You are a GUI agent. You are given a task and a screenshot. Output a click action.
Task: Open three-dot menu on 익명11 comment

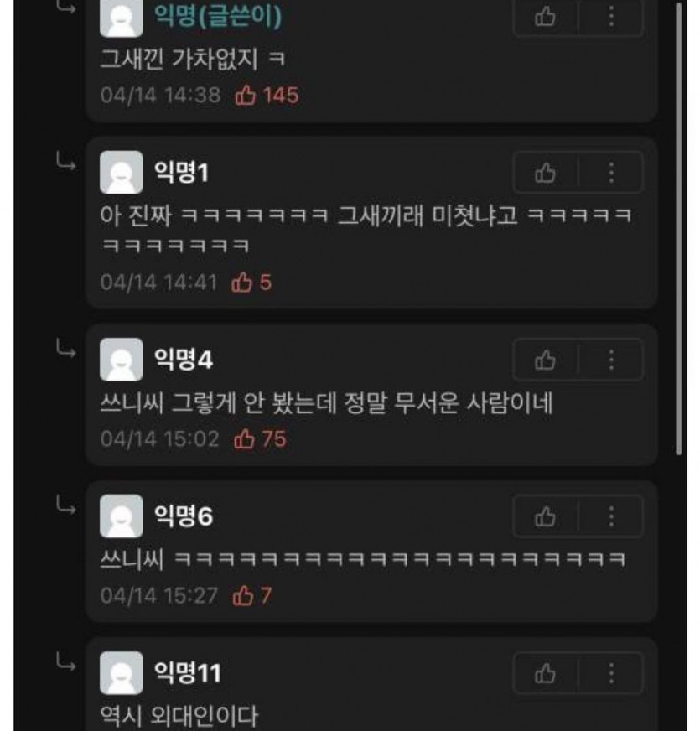tap(611, 673)
